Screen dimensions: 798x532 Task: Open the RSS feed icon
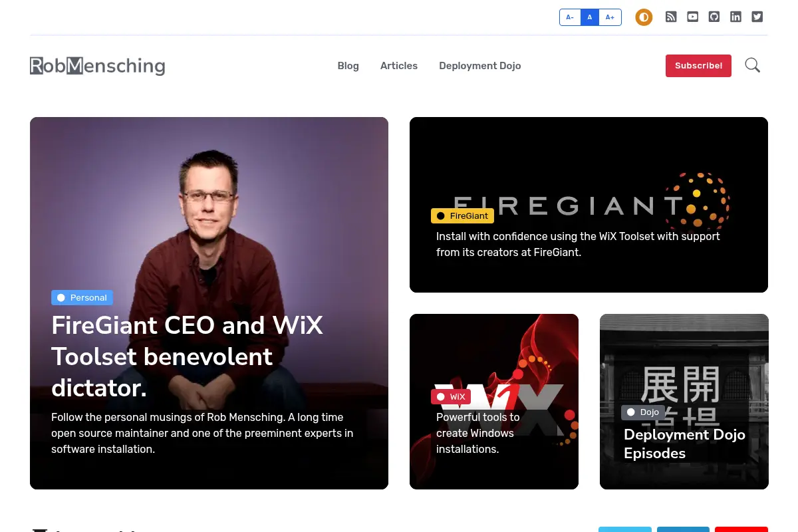[x=671, y=17]
